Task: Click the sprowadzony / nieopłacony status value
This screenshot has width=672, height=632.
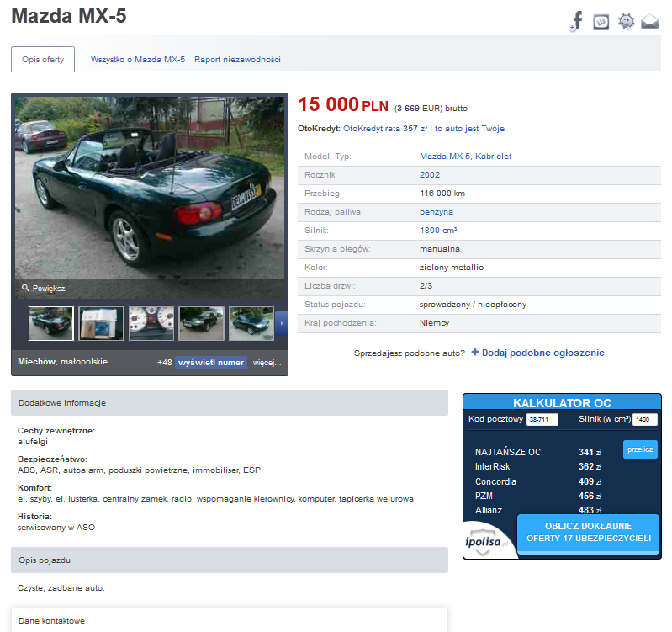Action: coord(473,305)
